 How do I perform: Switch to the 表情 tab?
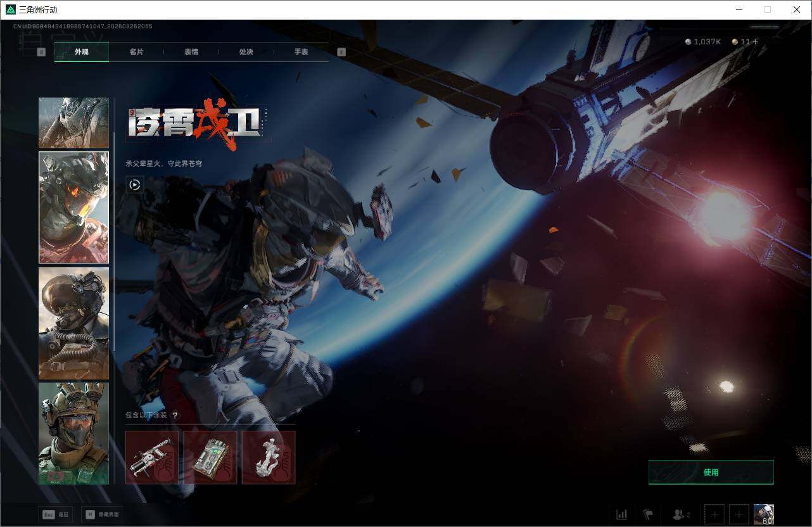click(x=191, y=52)
